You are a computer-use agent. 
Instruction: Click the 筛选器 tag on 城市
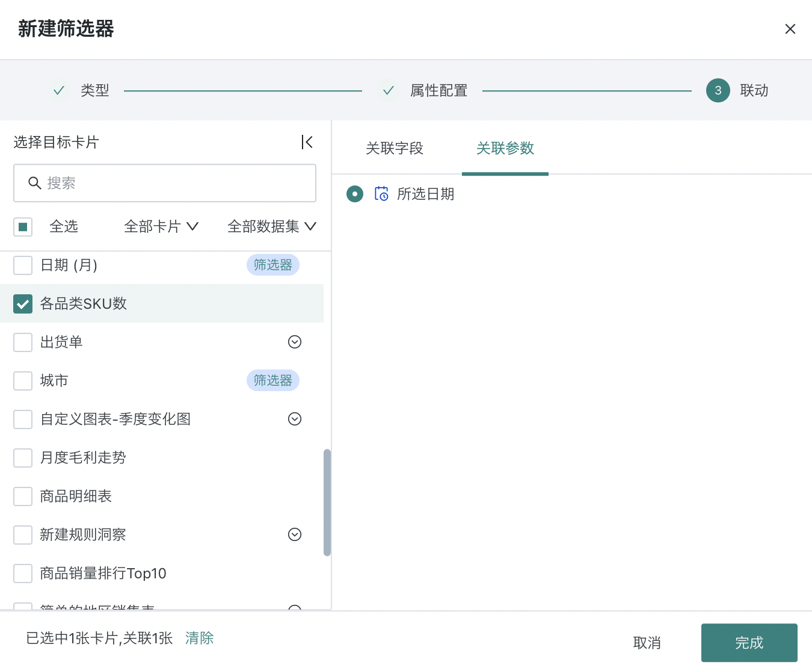pos(273,380)
